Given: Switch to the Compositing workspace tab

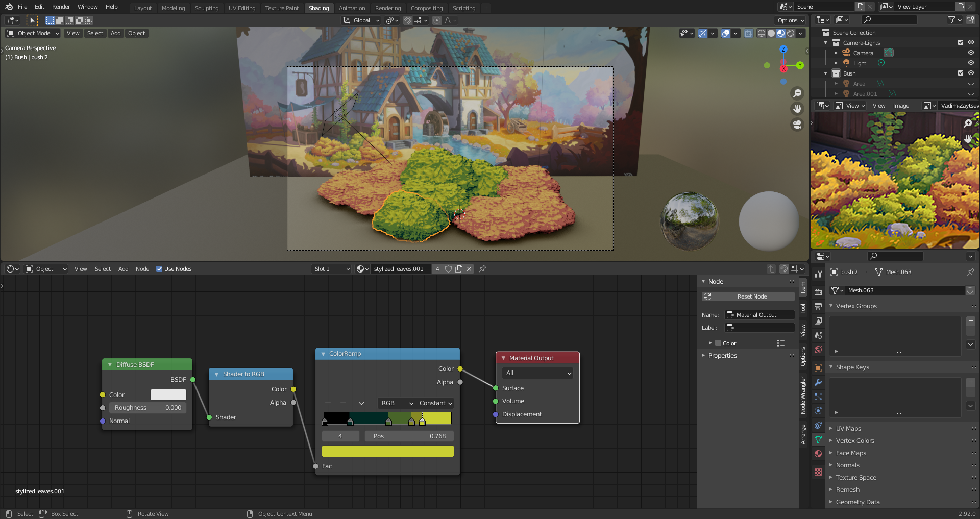Looking at the screenshot, I should [x=427, y=8].
